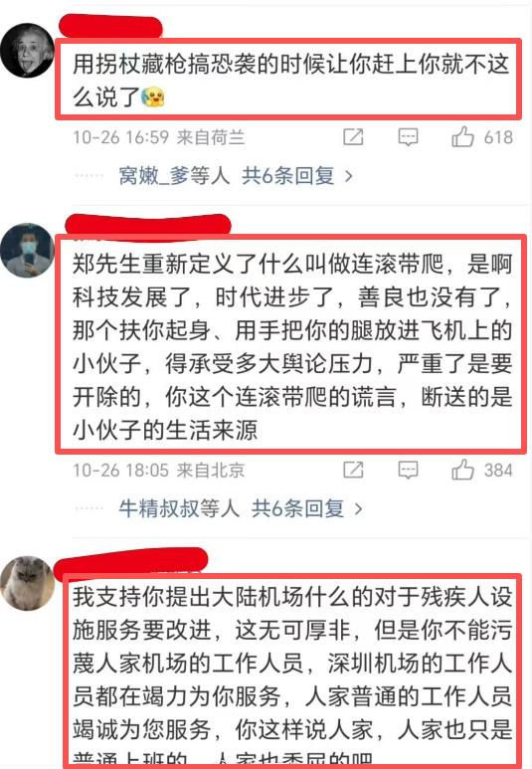Like the 荷兰 comment with 618 likes
532x769 pixels.
[x=462, y=137]
